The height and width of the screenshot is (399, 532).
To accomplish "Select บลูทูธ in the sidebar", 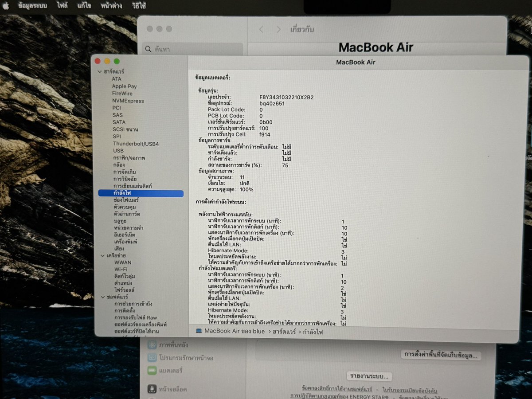I will click(x=120, y=221).
